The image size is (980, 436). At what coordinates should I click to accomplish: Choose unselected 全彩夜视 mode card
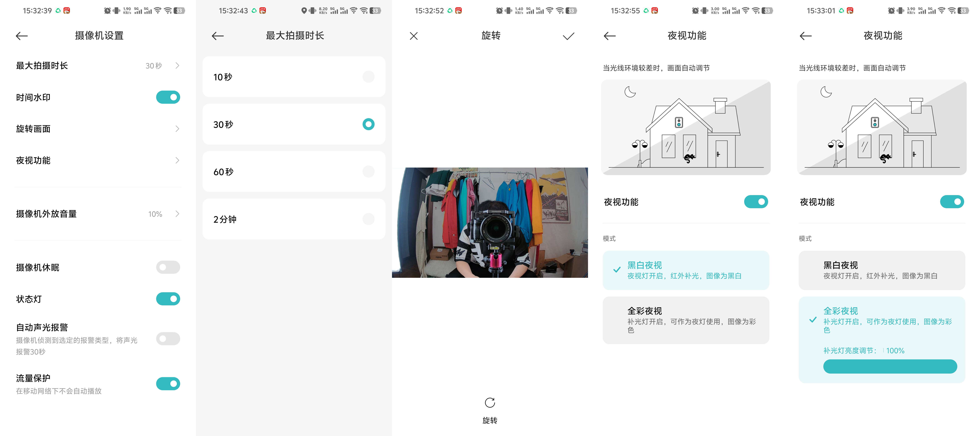click(686, 320)
